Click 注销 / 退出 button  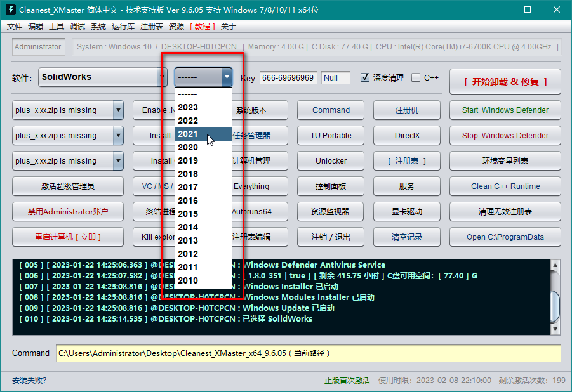[331, 237]
